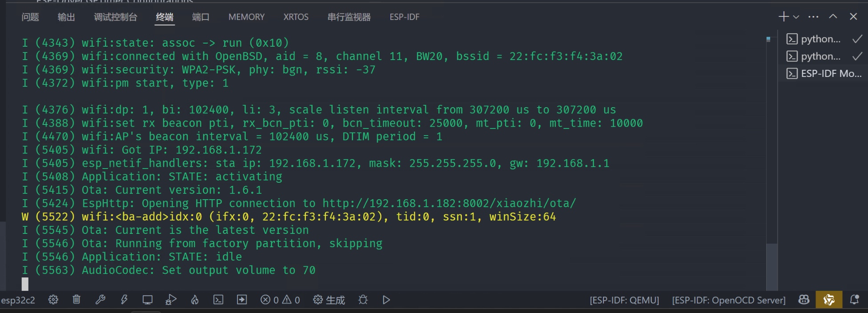The image size is (868, 313).
Task: Switch to the 串行监视器 tab
Action: [349, 17]
